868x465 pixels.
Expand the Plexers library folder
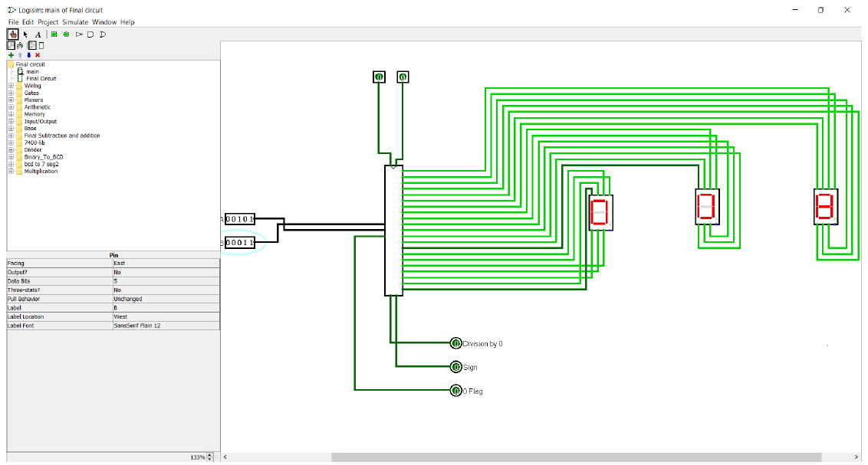[x=11, y=100]
